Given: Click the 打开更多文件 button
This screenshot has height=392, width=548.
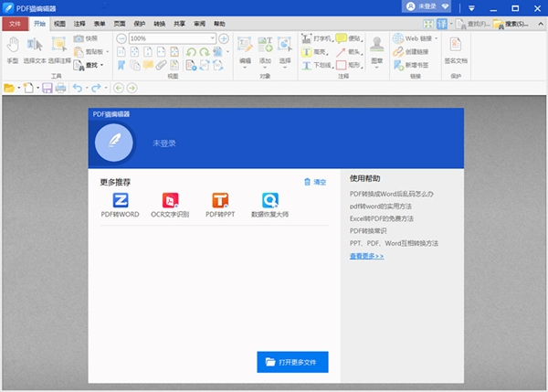Looking at the screenshot, I should 293,362.
